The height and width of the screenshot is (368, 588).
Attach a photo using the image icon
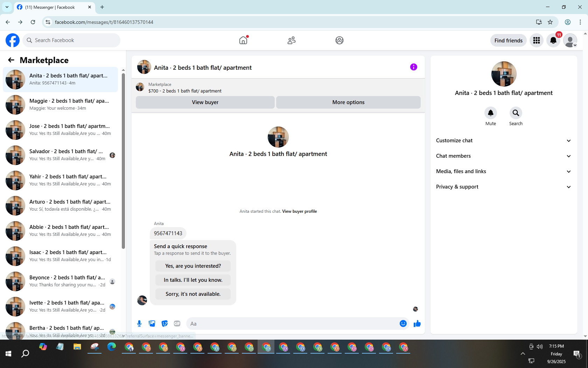(152, 323)
